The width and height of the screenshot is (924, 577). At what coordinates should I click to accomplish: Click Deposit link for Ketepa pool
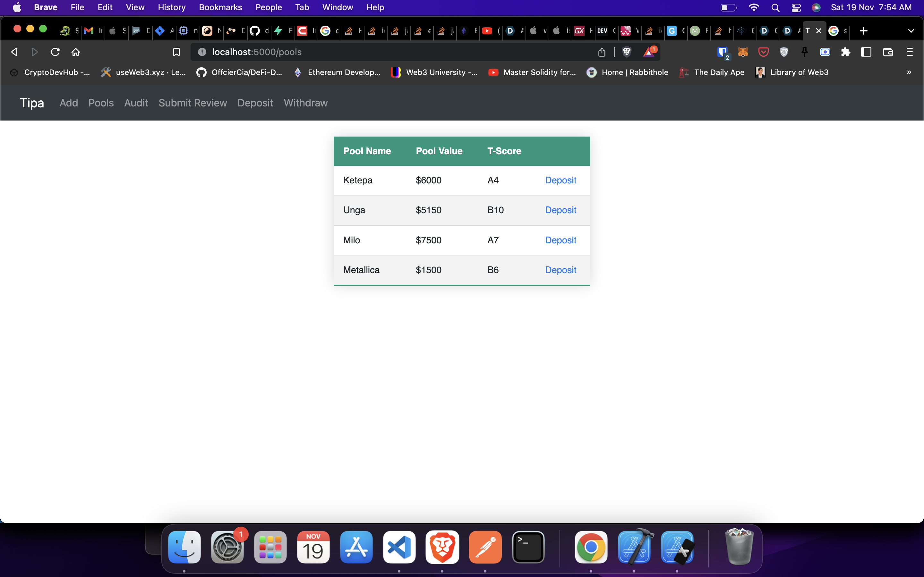click(560, 180)
